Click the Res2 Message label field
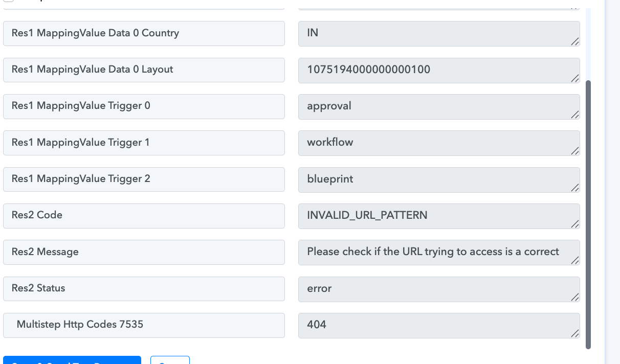The width and height of the screenshot is (620, 364). [x=144, y=252]
